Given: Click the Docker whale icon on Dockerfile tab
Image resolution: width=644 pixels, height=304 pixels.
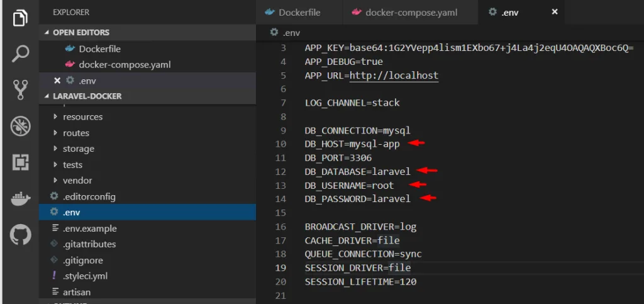Looking at the screenshot, I should point(269,13).
